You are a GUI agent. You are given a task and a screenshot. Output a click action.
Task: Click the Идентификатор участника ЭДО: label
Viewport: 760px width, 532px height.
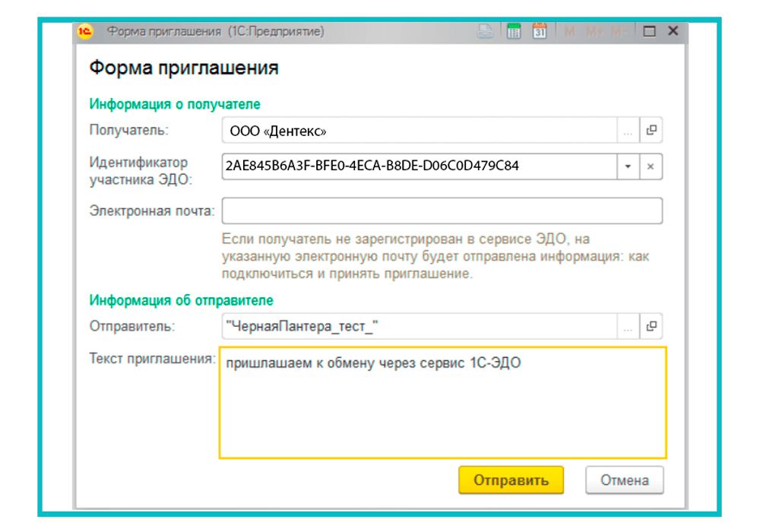point(141,171)
